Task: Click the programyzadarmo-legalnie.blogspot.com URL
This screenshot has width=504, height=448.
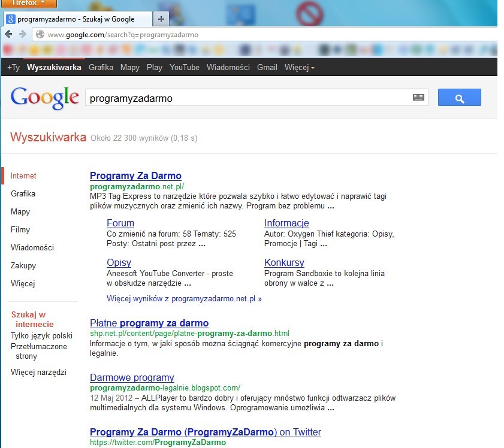Action: (165, 388)
